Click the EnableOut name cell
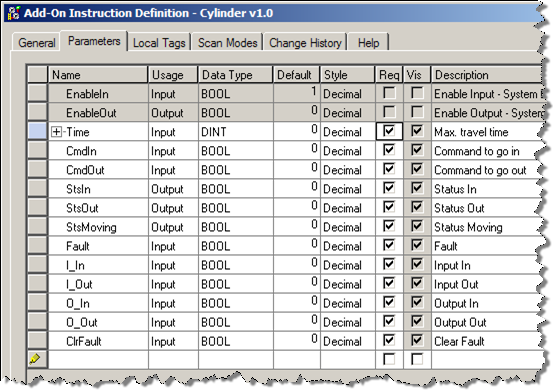Screen dimensions: 553x390 point(98,113)
